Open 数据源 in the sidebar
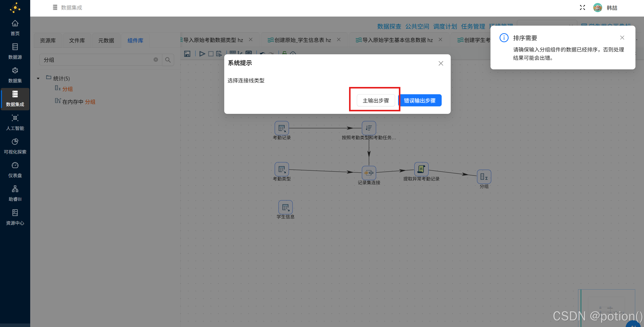 pyautogui.click(x=15, y=51)
